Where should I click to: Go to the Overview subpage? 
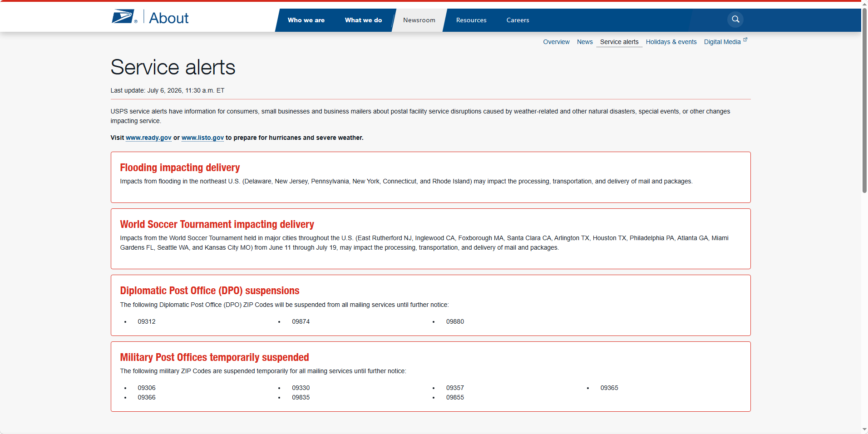(556, 42)
